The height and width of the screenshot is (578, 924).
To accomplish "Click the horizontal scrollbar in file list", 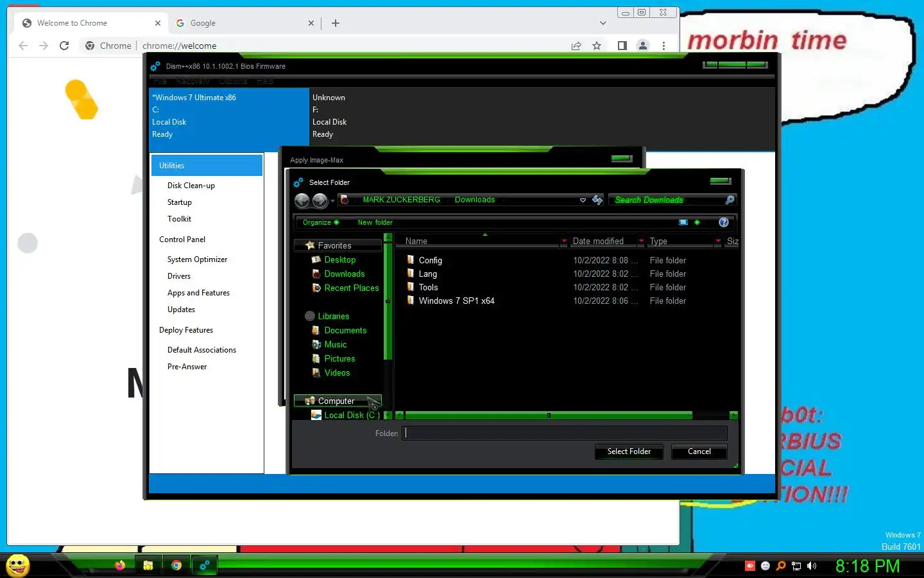I will [549, 416].
